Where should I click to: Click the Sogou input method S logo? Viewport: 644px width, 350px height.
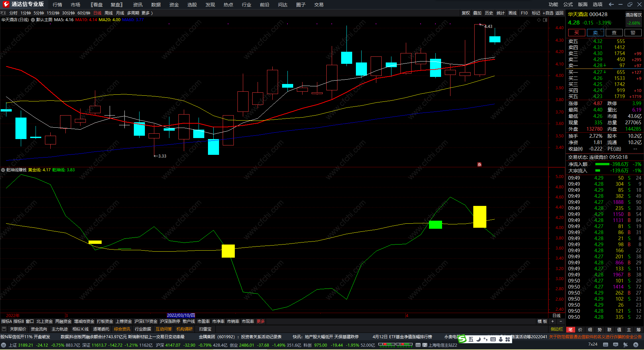pyautogui.click(x=462, y=339)
